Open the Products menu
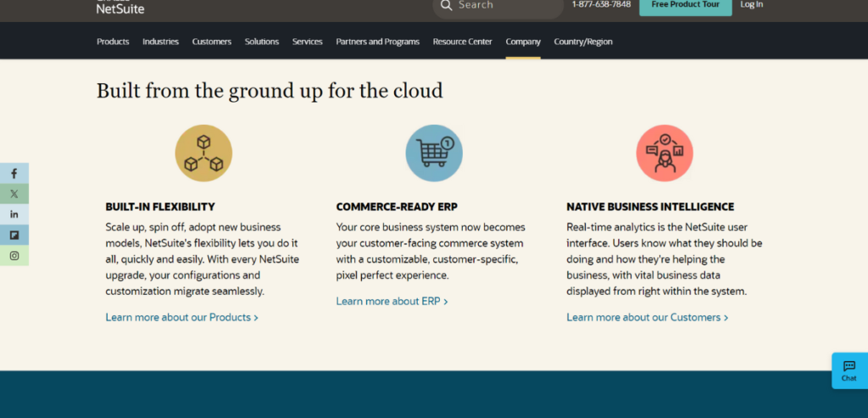 pos(113,42)
